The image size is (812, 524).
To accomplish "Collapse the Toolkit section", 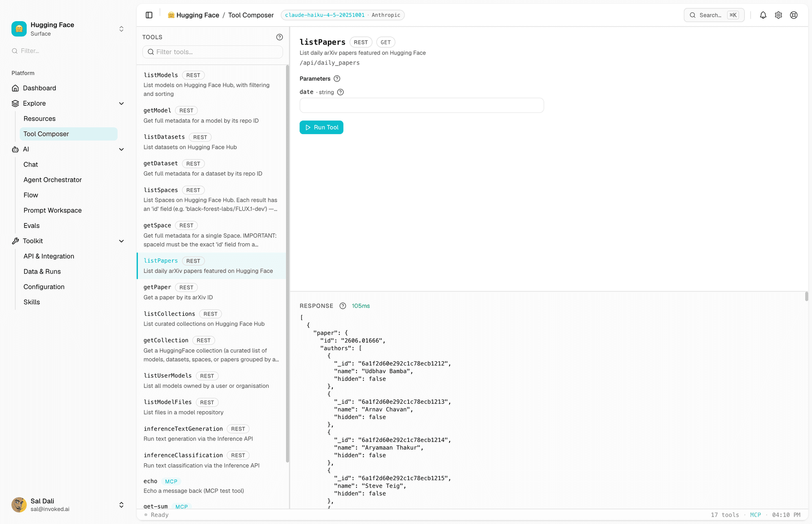I will click(x=121, y=241).
